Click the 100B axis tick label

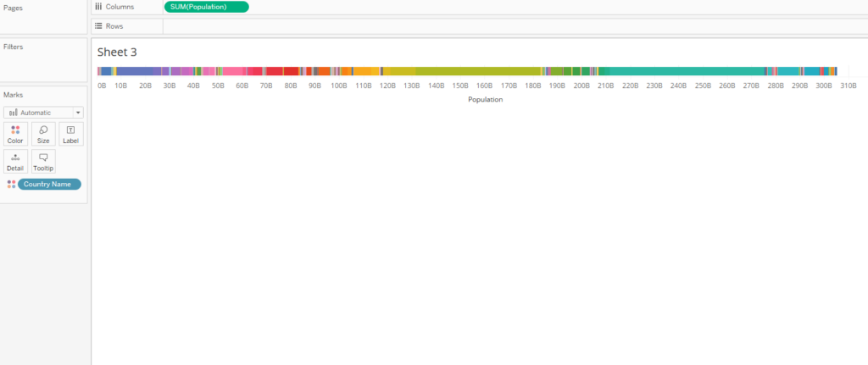pyautogui.click(x=339, y=86)
